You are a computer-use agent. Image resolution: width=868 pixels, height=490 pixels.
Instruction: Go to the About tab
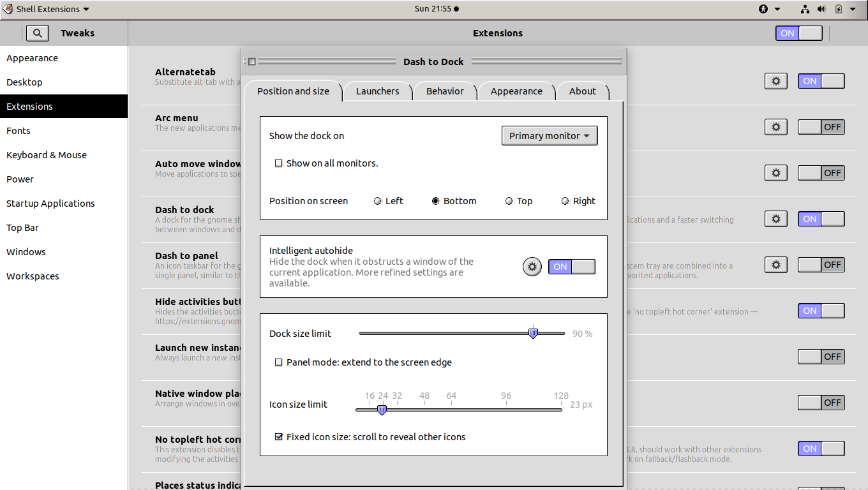click(583, 91)
